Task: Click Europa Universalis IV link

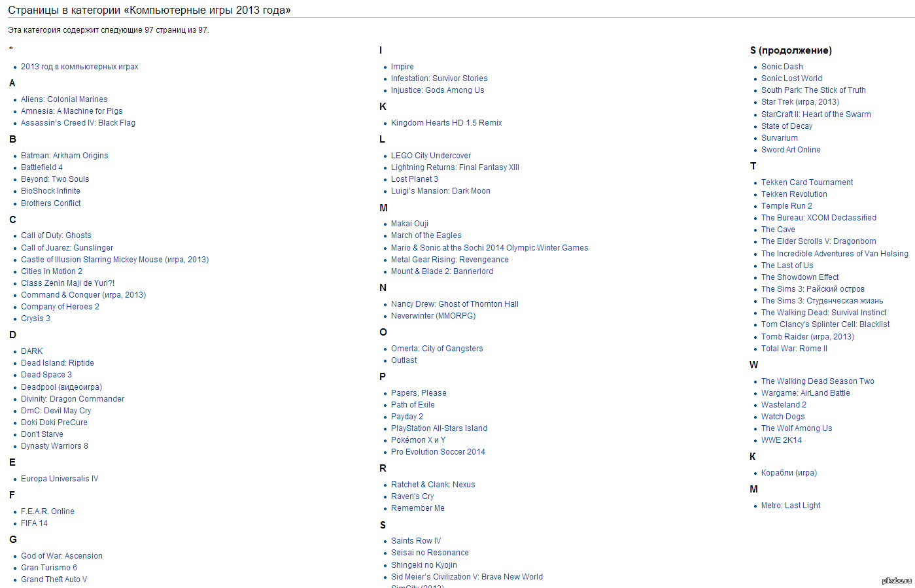Action: 60,479
